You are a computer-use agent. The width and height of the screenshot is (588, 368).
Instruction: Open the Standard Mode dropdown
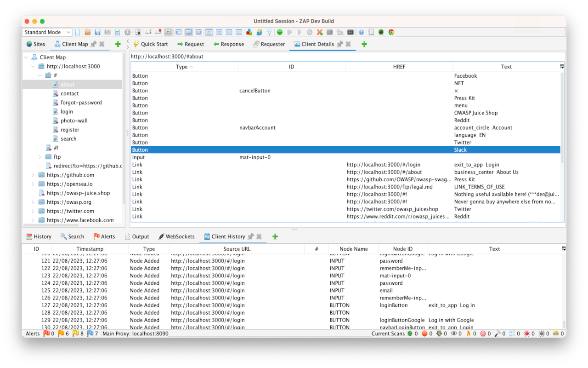pyautogui.click(x=47, y=32)
